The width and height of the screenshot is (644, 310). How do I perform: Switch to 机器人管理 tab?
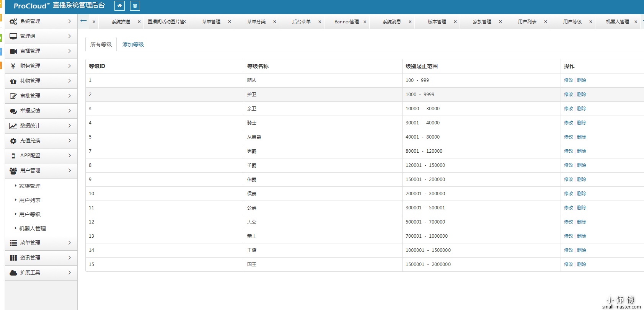[618, 22]
